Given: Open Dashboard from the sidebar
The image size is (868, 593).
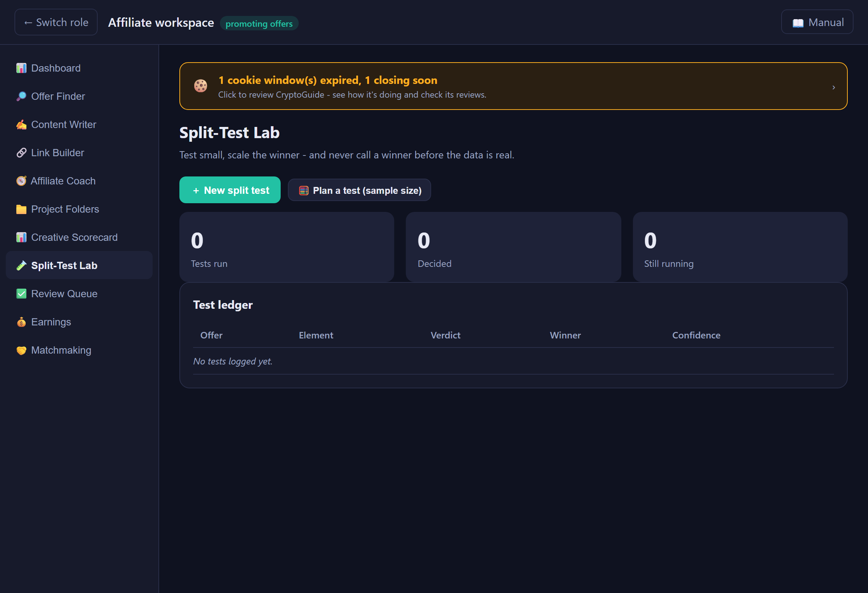Looking at the screenshot, I should pyautogui.click(x=79, y=68).
